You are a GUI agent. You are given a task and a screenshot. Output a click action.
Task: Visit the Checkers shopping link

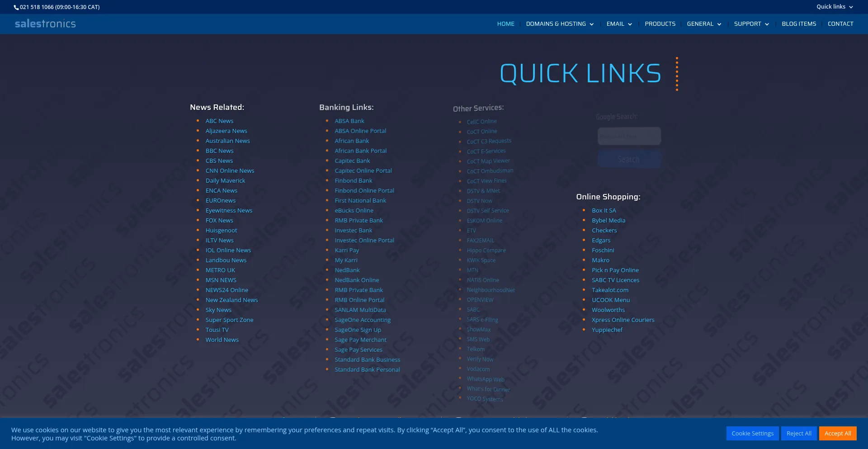tap(604, 231)
